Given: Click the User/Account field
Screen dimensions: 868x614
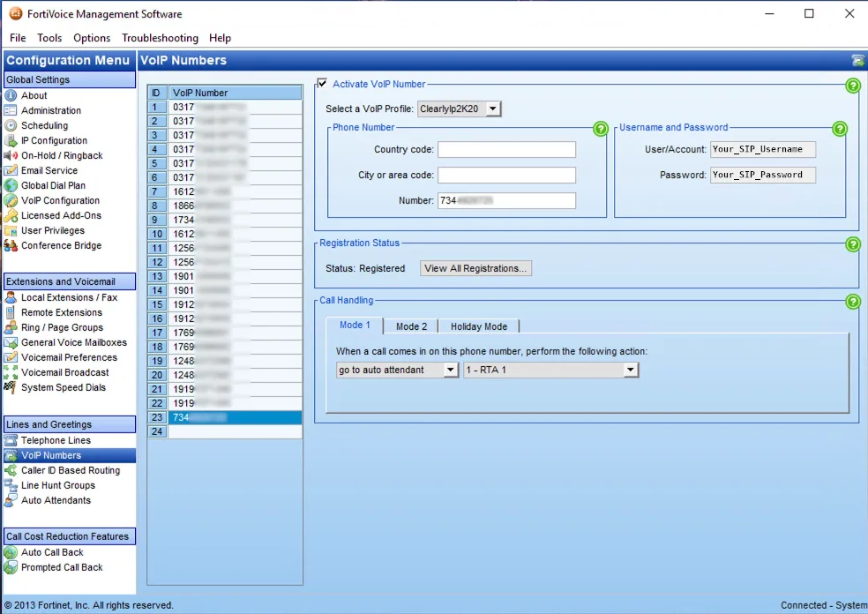Looking at the screenshot, I should point(763,149).
